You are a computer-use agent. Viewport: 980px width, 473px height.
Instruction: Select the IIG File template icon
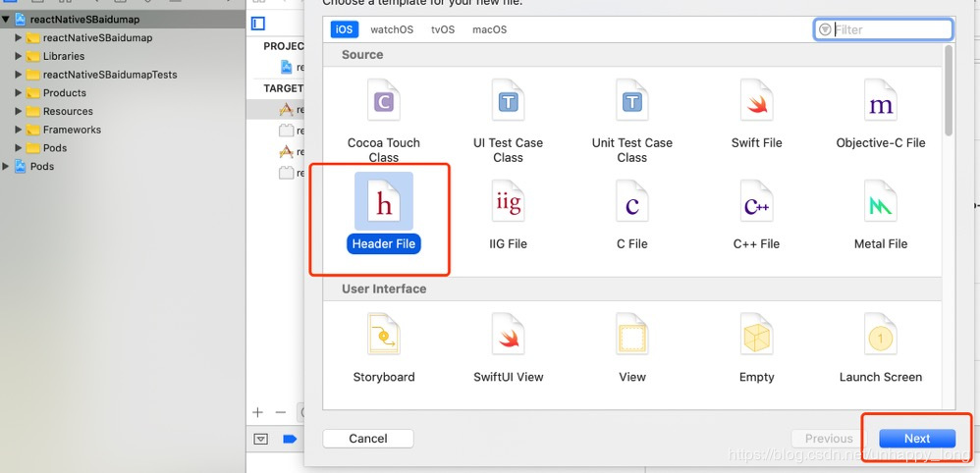tap(508, 202)
